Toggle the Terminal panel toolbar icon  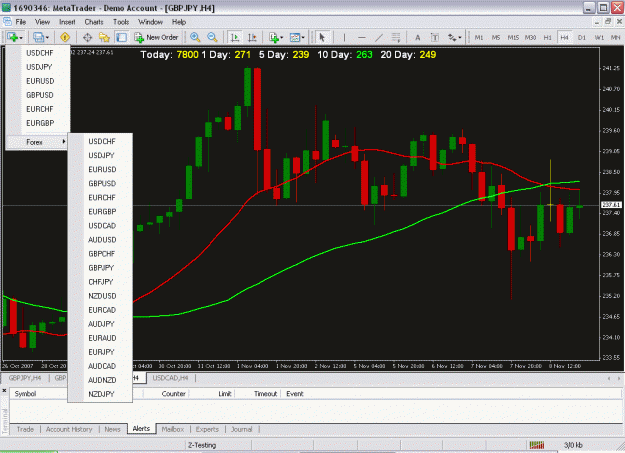[121, 37]
